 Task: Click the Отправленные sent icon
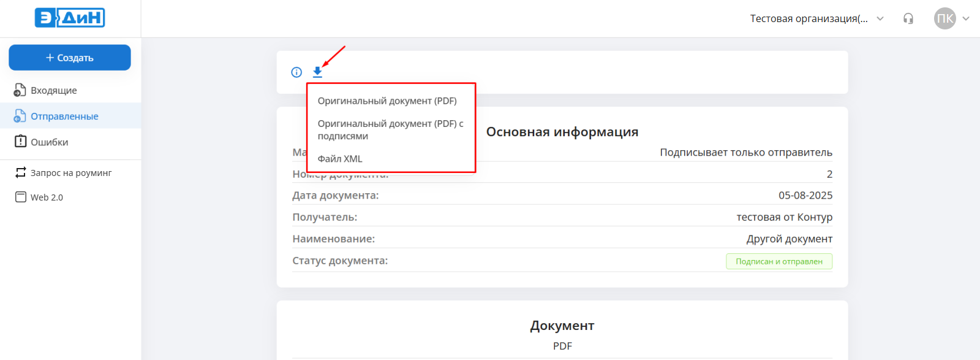pyautogui.click(x=20, y=116)
